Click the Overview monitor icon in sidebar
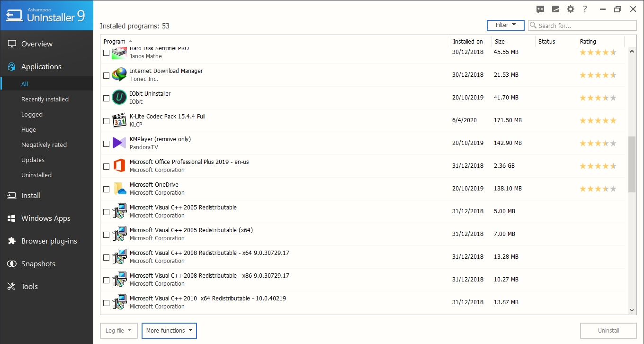This screenshot has height=344, width=644. (x=11, y=44)
